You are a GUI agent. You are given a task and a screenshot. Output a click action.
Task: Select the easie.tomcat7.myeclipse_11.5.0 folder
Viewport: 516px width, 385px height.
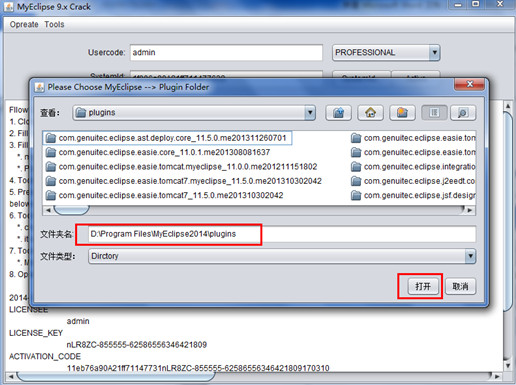click(x=183, y=181)
